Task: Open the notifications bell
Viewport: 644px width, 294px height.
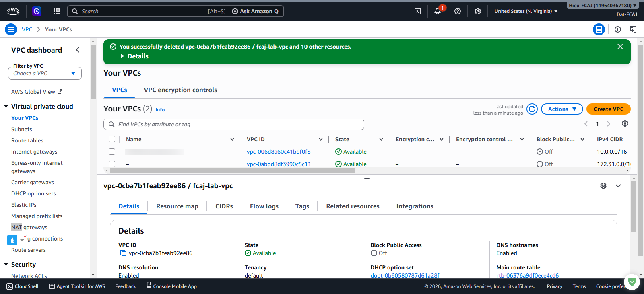Action: (x=438, y=11)
